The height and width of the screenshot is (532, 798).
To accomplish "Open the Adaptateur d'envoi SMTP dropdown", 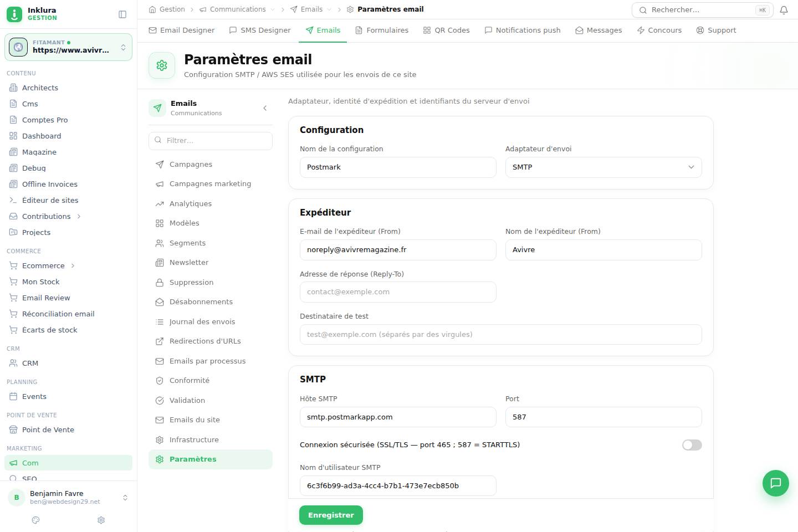I will pos(603,167).
